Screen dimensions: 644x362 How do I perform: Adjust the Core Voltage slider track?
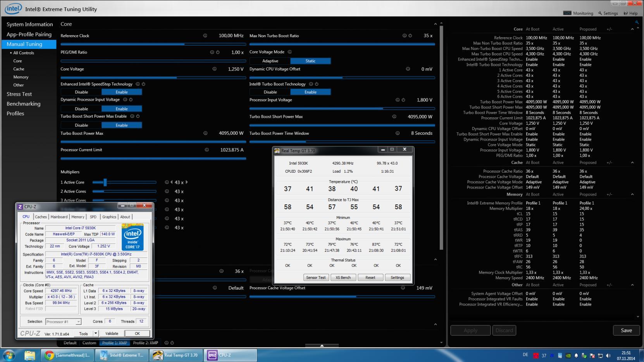click(153, 77)
